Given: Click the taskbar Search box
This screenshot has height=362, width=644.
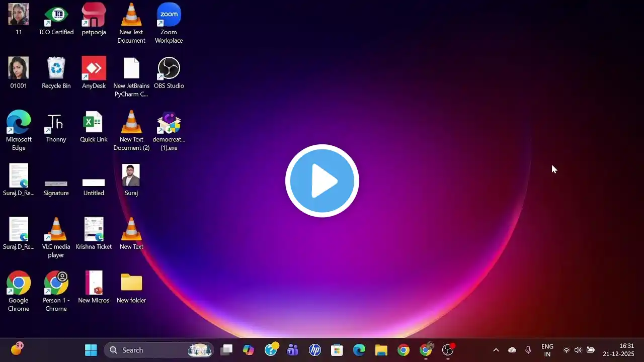Looking at the screenshot, I should point(159,350).
